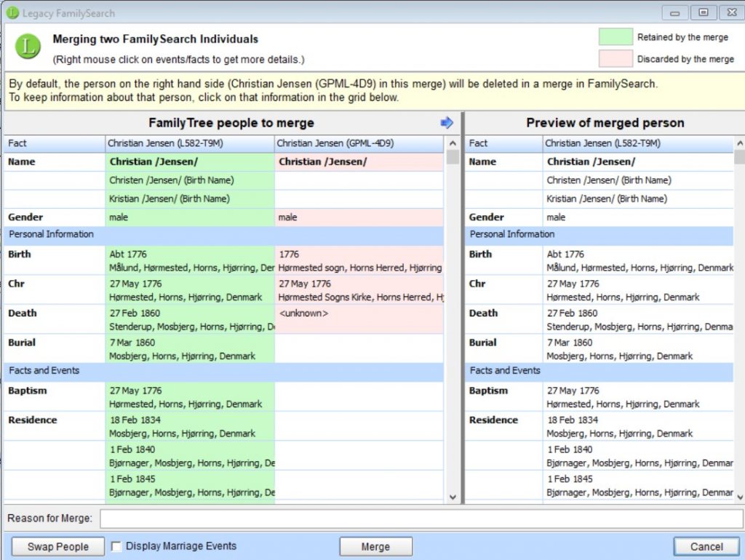The height and width of the screenshot is (560, 745).
Task: Click the green gender cell male
Action: tap(190, 217)
